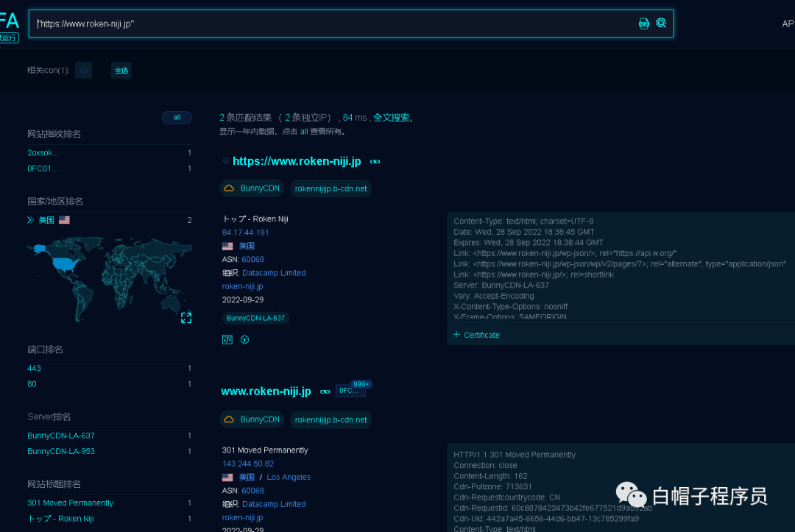Open link icon beside www.roken-niji.jp result

(x=325, y=391)
